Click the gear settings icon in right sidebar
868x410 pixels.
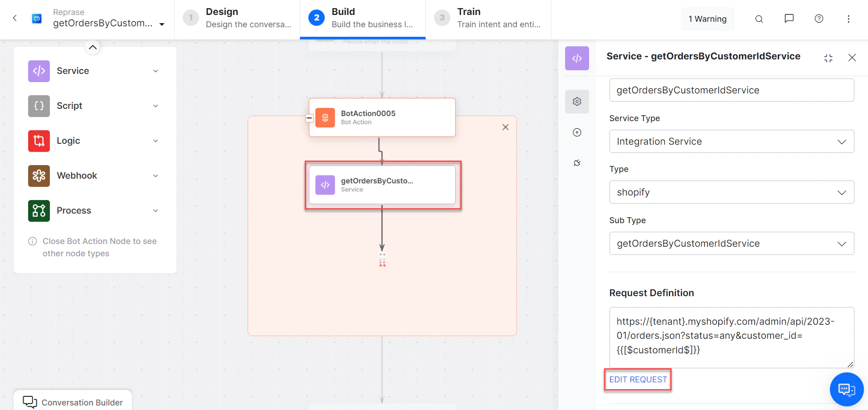coord(576,101)
